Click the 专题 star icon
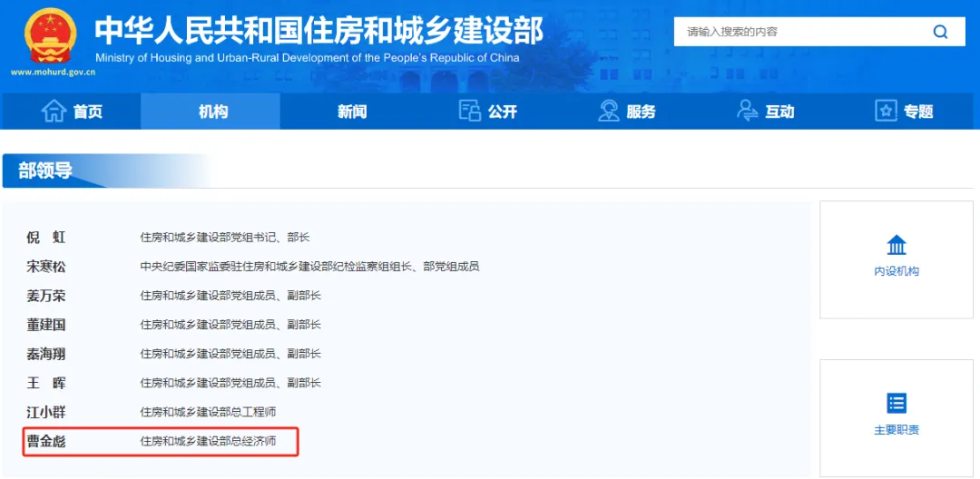The width and height of the screenshot is (980, 479). [x=886, y=112]
